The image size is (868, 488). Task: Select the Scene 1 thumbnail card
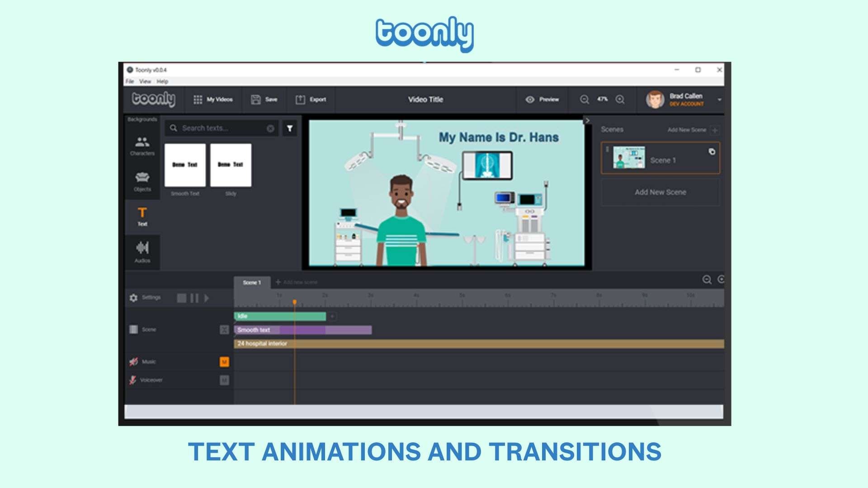(660, 158)
